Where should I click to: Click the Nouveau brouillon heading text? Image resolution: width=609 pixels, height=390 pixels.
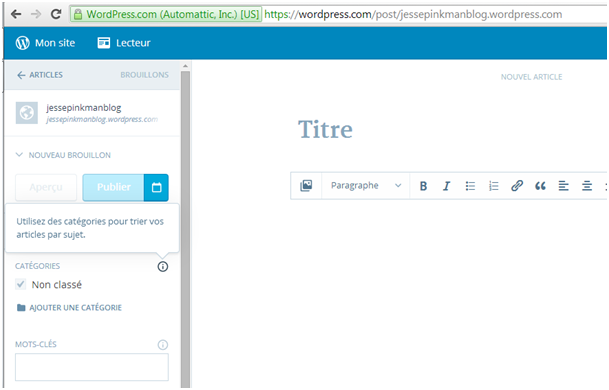[70, 155]
